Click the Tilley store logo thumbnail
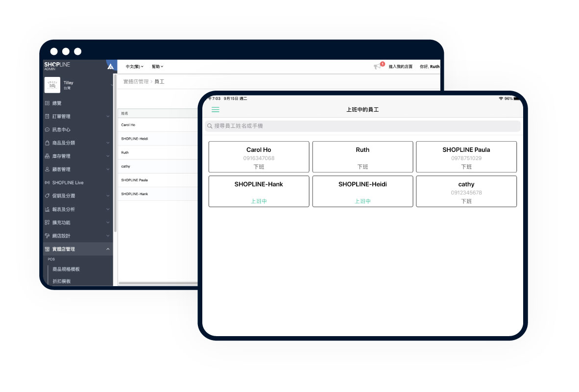 pyautogui.click(x=52, y=85)
